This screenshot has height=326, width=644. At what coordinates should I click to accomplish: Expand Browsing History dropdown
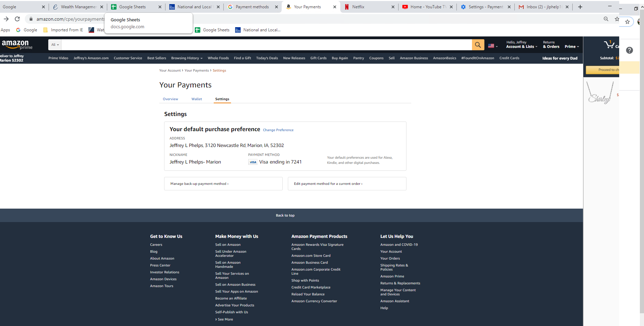click(x=187, y=58)
